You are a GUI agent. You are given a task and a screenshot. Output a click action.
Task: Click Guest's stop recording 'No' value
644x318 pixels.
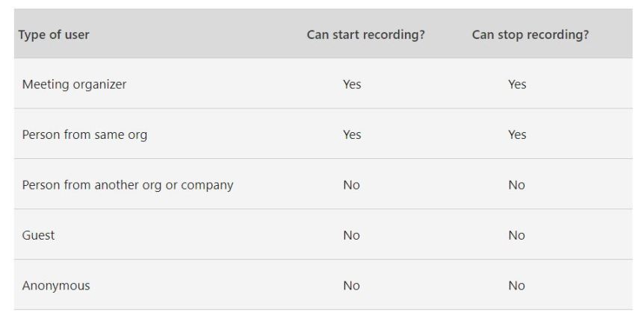(x=516, y=235)
